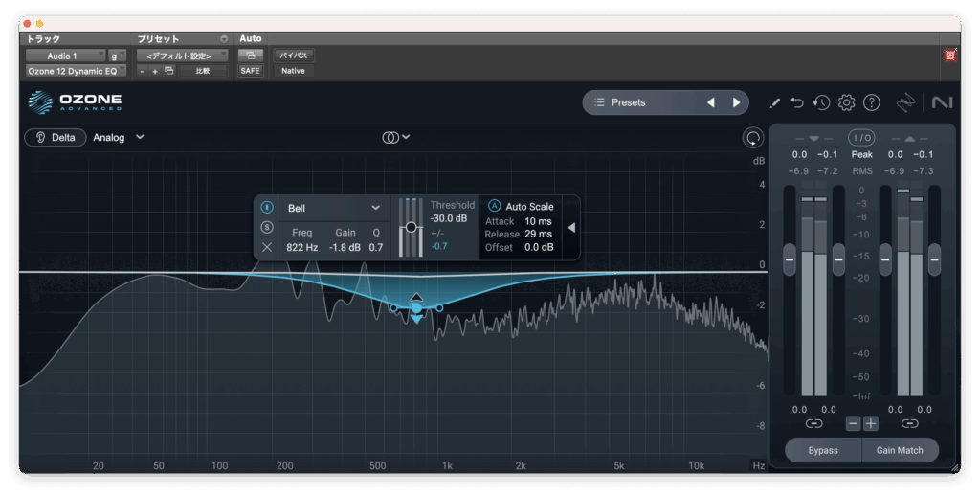
Task: Solo the selected EQ band
Action: pos(267,227)
